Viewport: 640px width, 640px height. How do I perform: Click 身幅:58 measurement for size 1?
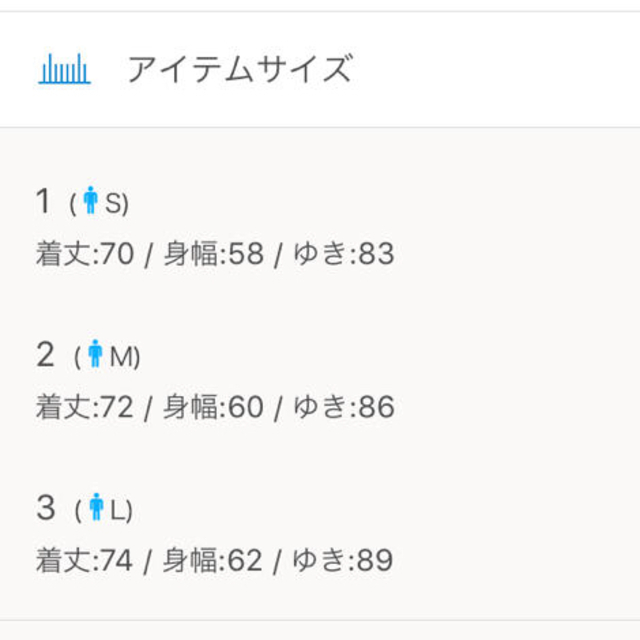point(213,253)
